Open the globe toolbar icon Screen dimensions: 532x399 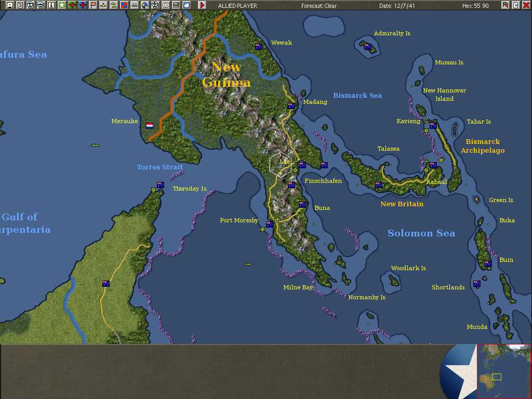[x=145, y=5]
